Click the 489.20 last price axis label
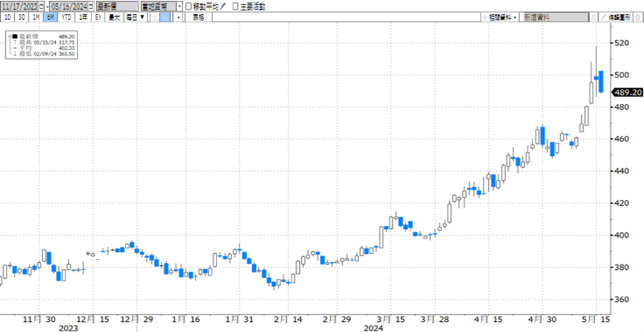 coord(627,93)
